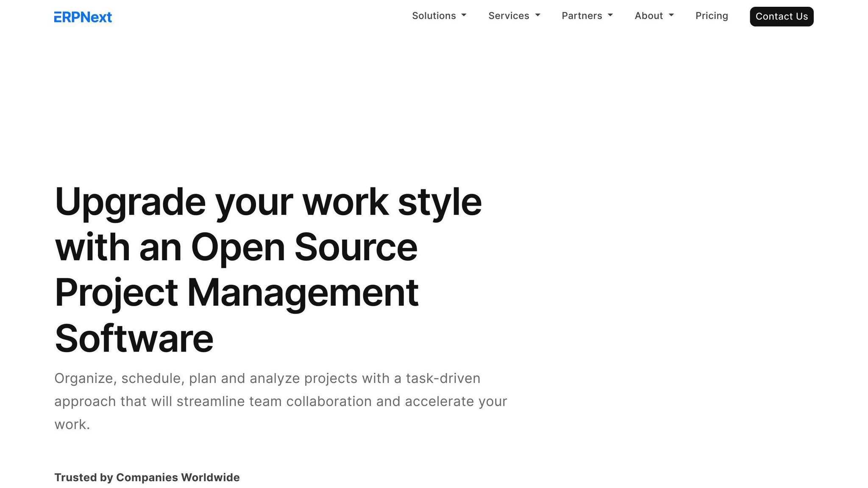Click the dropdown caret beside Partners
The height and width of the screenshot is (488, 868).
click(610, 15)
